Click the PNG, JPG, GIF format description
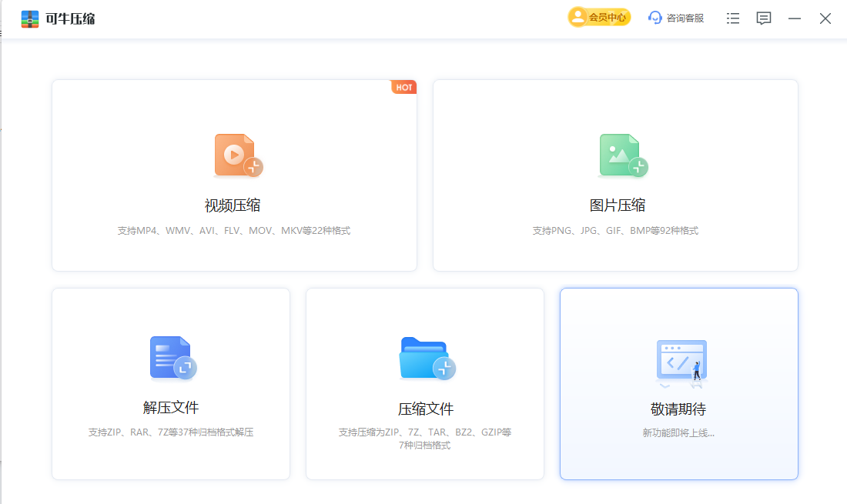Viewport: 847px width, 504px height. [615, 231]
